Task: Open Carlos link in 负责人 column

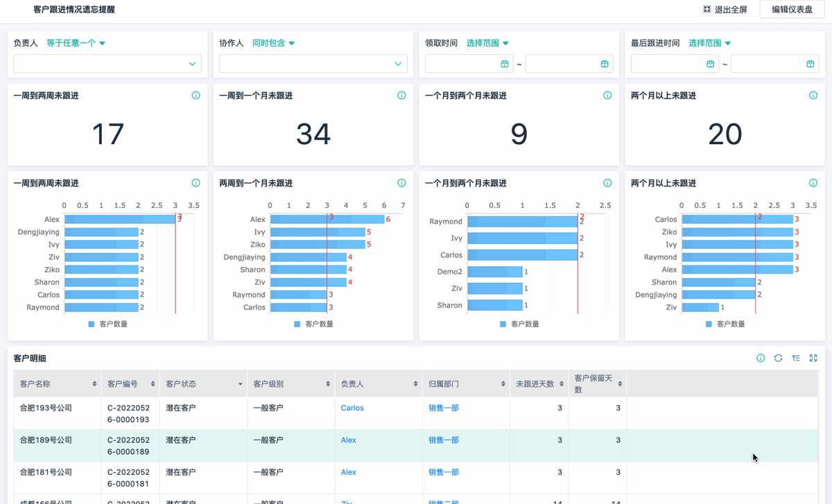Action: 352,408
